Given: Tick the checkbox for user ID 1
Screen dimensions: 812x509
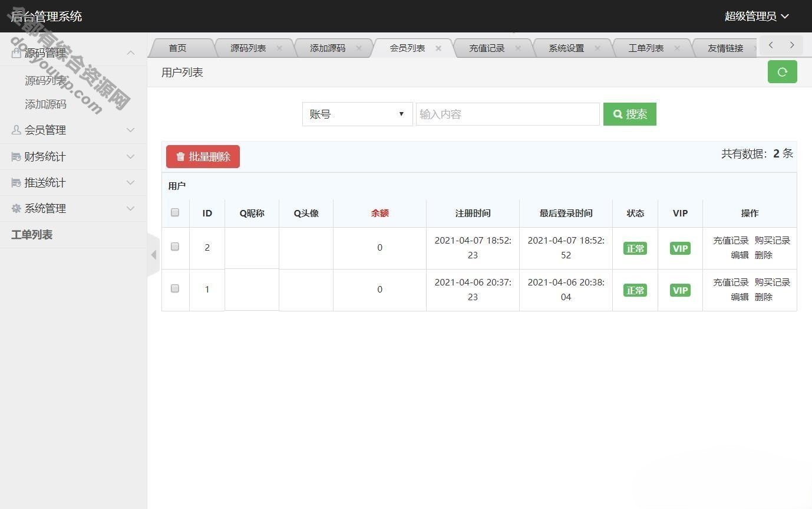Looking at the screenshot, I should [175, 288].
